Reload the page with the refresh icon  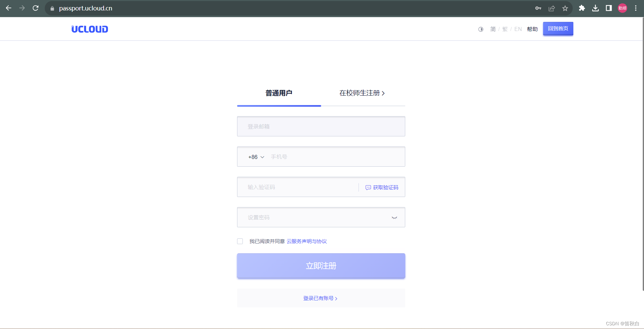click(x=36, y=8)
